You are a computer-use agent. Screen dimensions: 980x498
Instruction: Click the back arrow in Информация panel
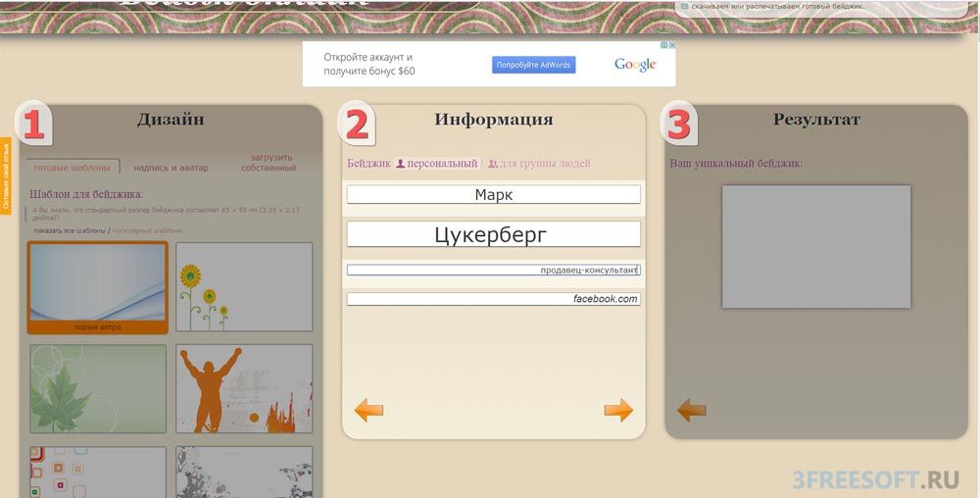(368, 411)
